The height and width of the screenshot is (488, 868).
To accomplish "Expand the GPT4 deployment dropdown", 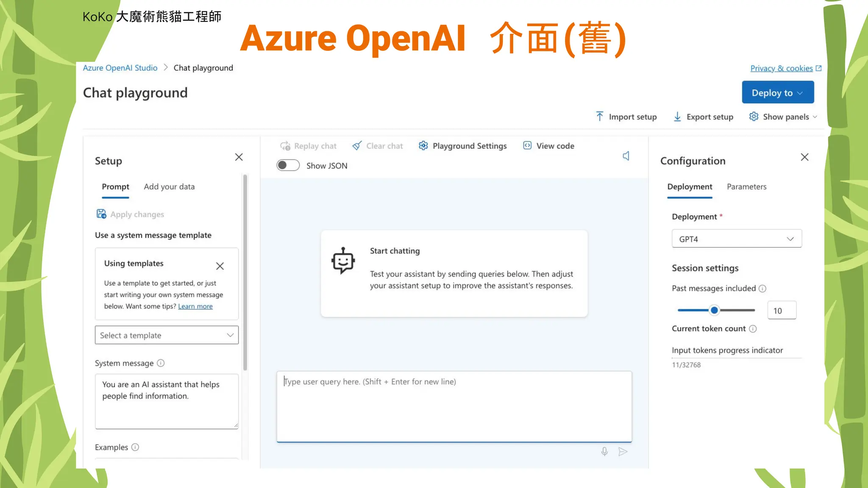I will [737, 239].
